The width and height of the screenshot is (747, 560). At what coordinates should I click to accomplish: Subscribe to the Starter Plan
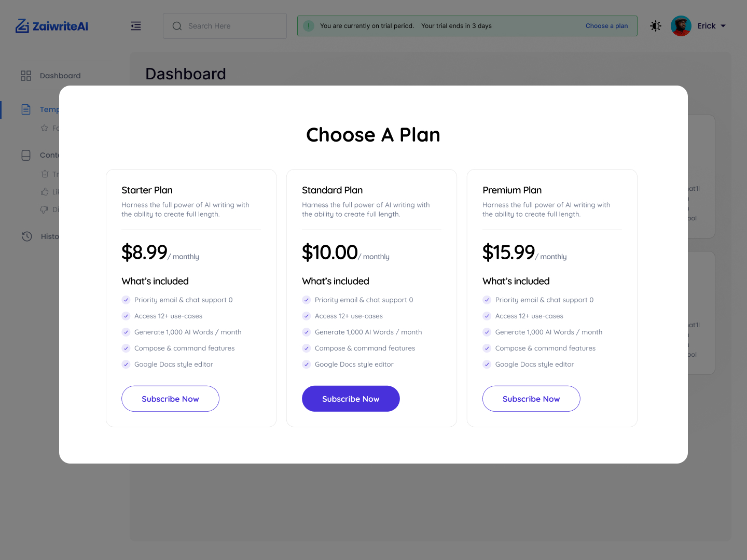point(170,399)
